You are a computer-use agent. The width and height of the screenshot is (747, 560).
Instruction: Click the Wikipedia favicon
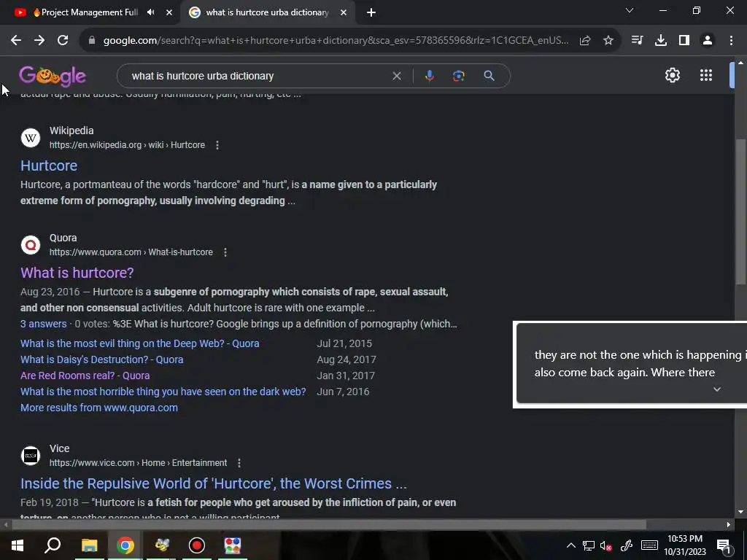(31, 138)
